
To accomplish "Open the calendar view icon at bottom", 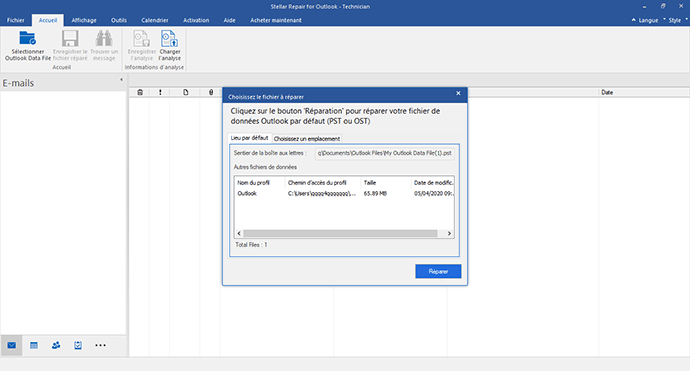I will (x=34, y=345).
